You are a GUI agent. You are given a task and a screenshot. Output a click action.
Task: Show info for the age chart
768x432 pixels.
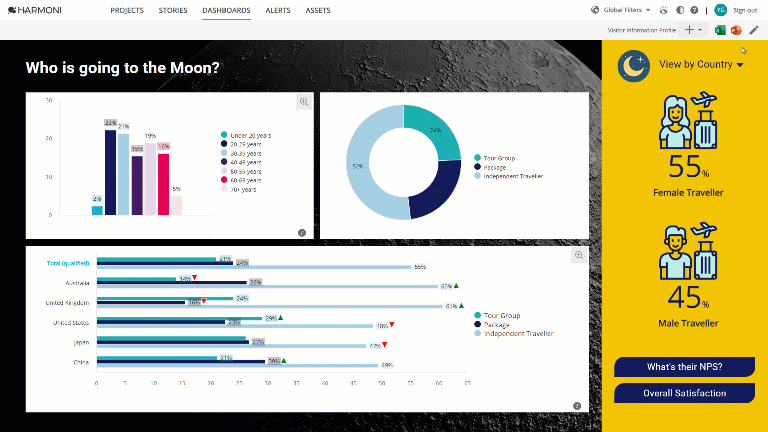coord(302,233)
